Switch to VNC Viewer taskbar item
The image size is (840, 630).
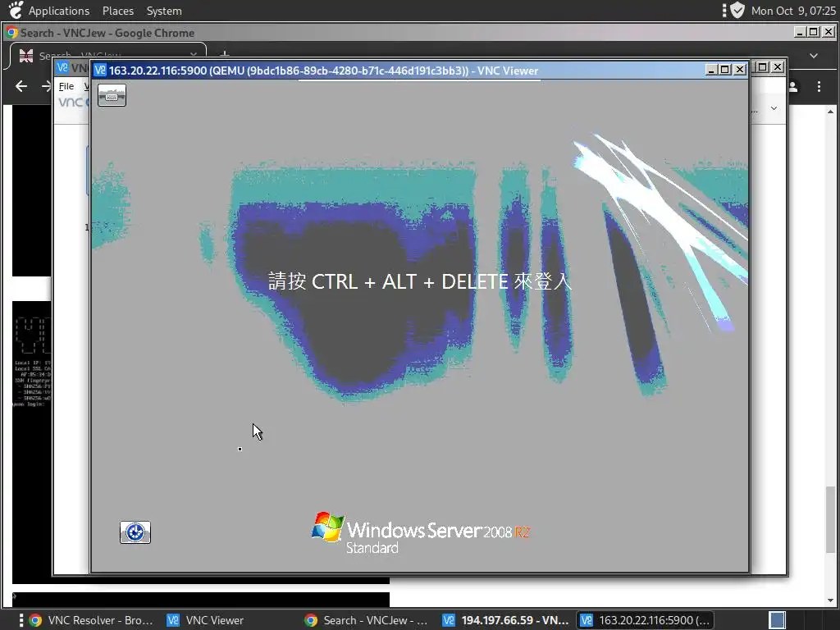click(206, 620)
